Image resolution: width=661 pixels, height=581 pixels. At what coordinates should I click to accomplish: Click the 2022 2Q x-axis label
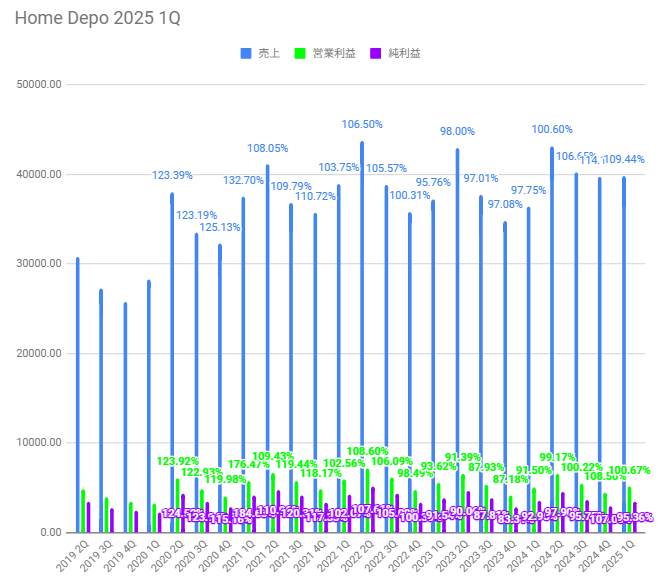[357, 557]
